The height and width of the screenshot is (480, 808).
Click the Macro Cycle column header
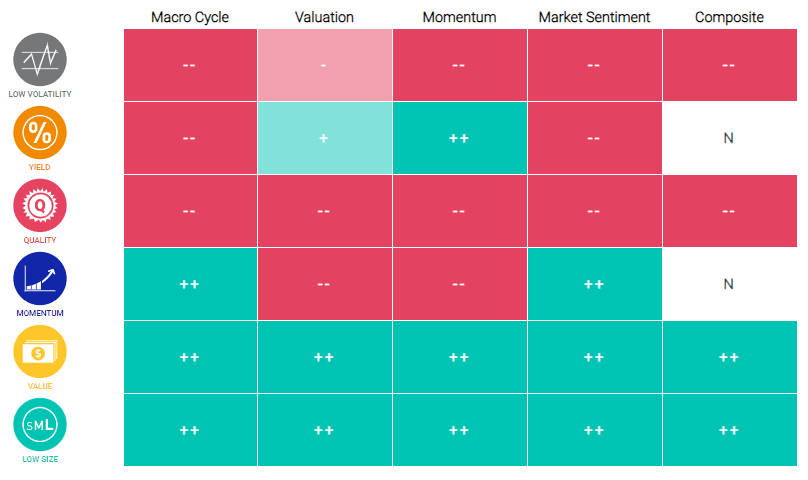(x=190, y=17)
